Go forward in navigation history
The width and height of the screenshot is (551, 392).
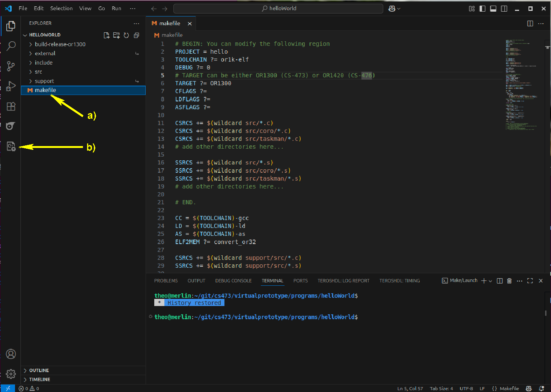[165, 8]
